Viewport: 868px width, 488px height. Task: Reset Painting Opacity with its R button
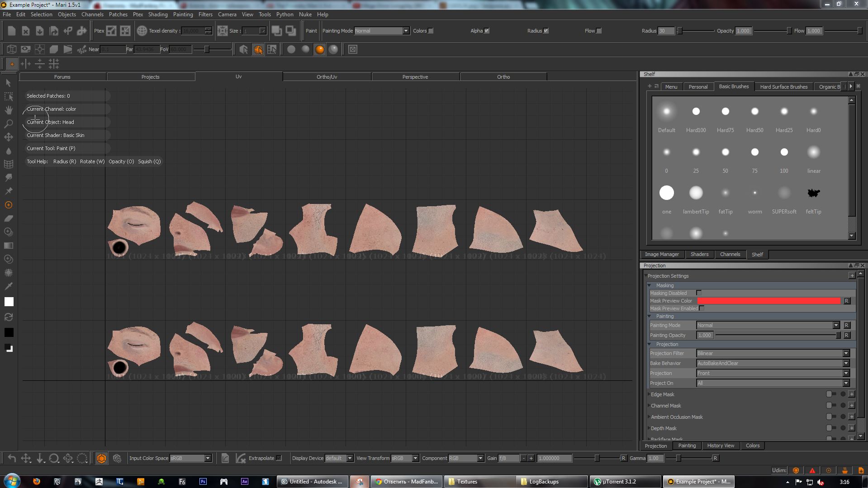pos(847,335)
